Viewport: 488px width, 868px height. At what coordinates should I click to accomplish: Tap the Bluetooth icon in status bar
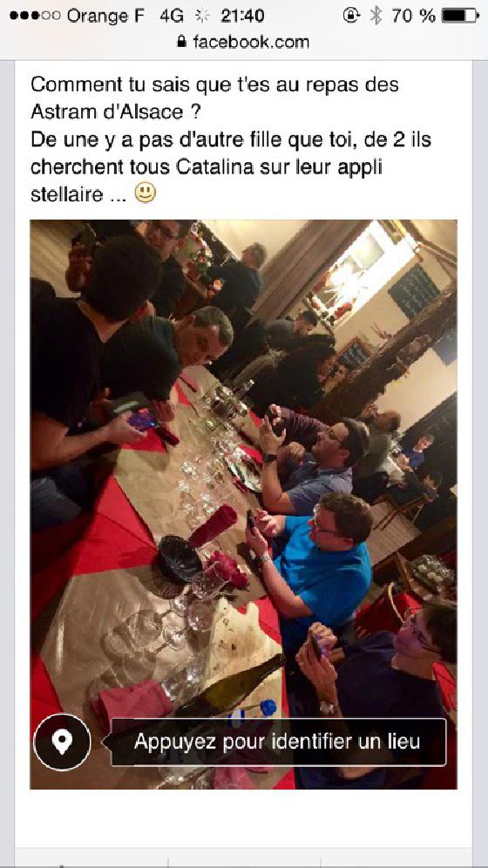376,16
